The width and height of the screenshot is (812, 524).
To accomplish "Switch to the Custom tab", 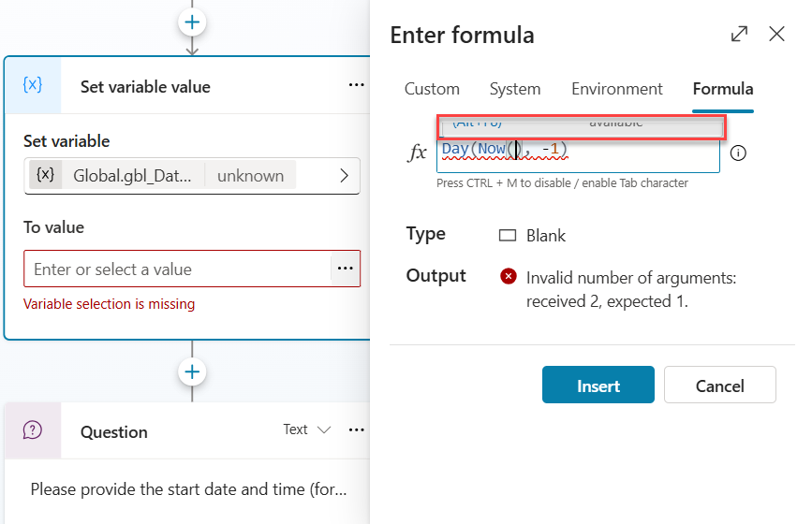I will coord(432,89).
